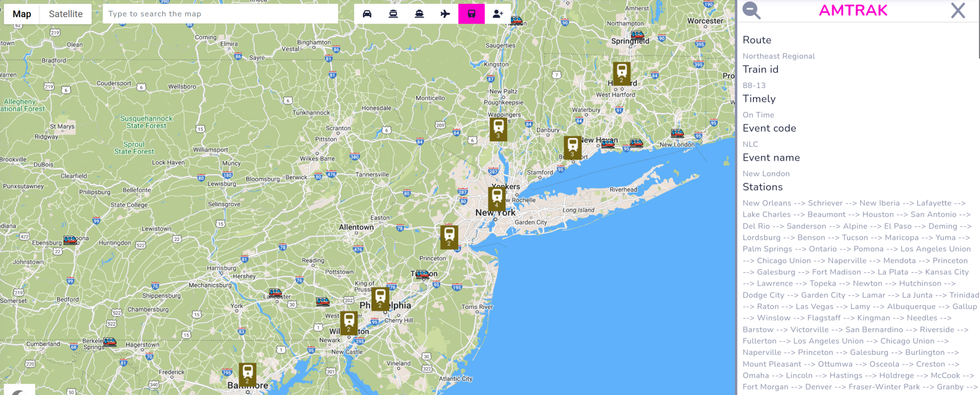Open the station cluster near Wappingers
Image resolution: width=980 pixels, height=395 pixels.
click(498, 129)
